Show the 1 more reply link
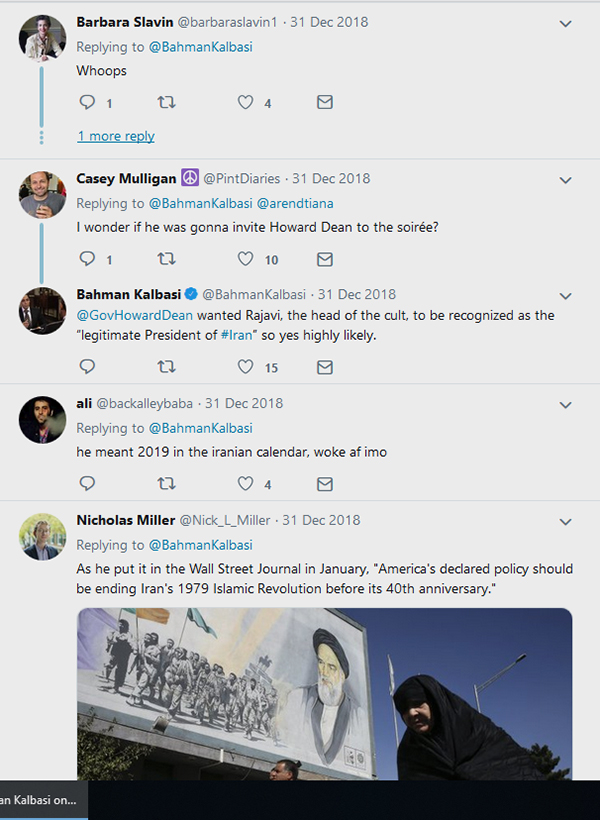Screen dimensions: 600x820 [x=116, y=136]
